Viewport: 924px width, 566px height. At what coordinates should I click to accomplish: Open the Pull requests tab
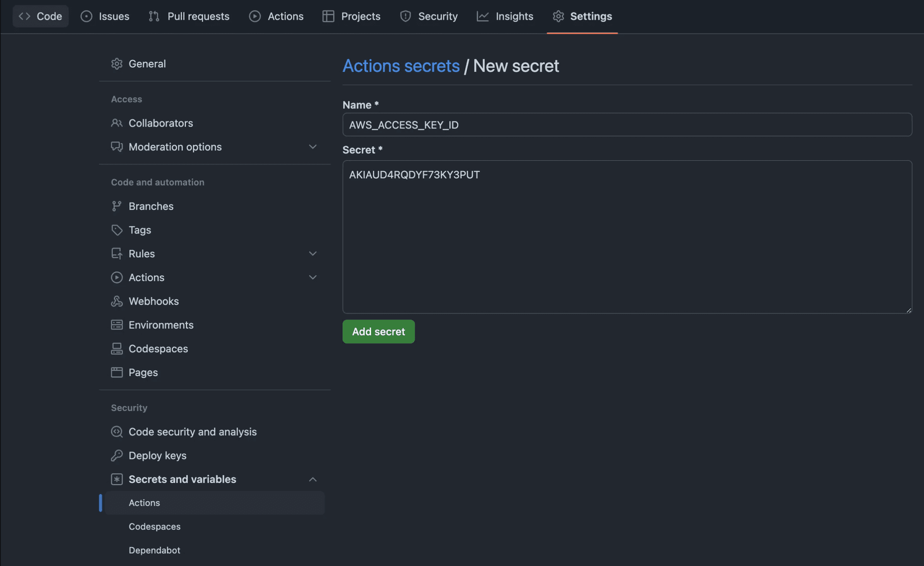click(189, 16)
